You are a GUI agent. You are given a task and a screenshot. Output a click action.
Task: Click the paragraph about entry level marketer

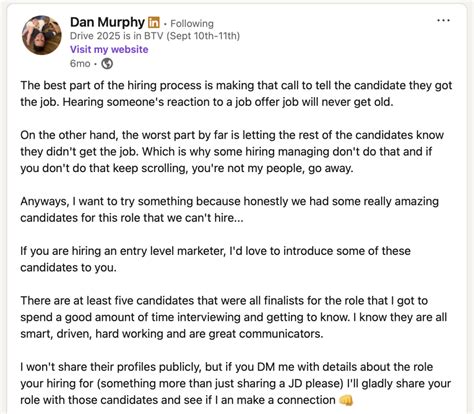(215, 259)
